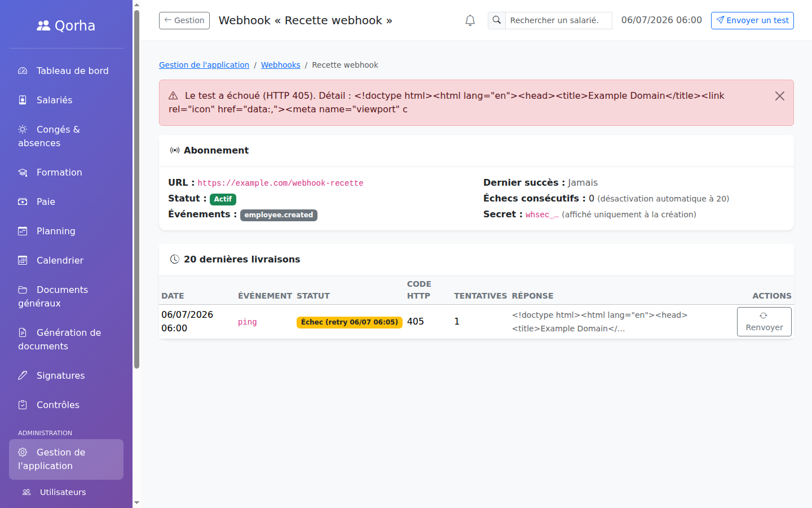Viewport: 812px width, 508px height.
Task: Open Calendrier in the sidebar
Action: pyautogui.click(x=66, y=260)
